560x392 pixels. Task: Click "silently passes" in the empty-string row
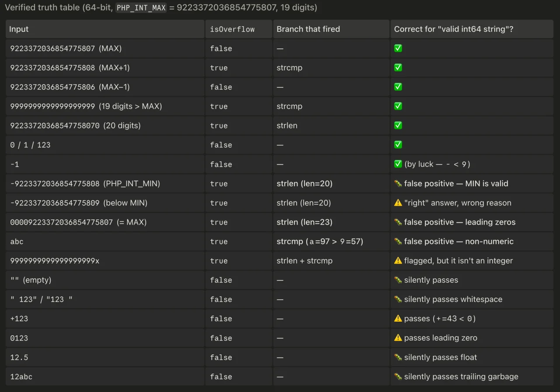[x=431, y=280]
